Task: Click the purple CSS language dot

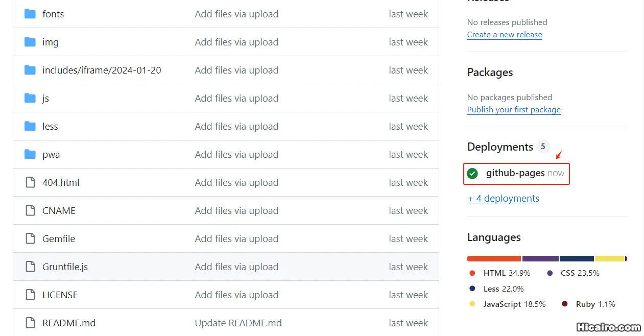Action: pyautogui.click(x=550, y=273)
